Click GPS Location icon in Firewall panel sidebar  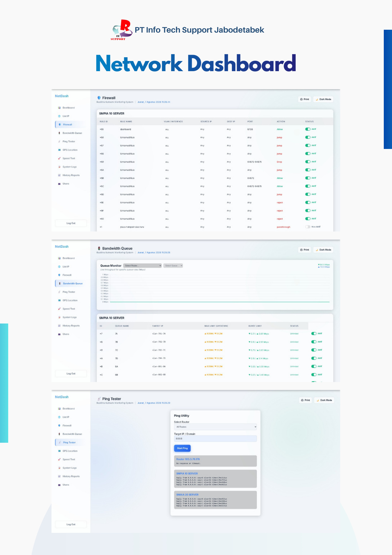click(59, 150)
